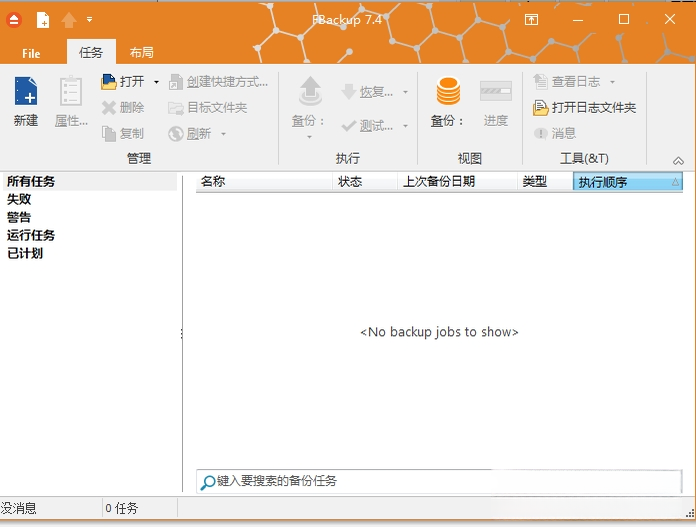Click the new document quick access icon
696x527 pixels.
(x=43, y=20)
